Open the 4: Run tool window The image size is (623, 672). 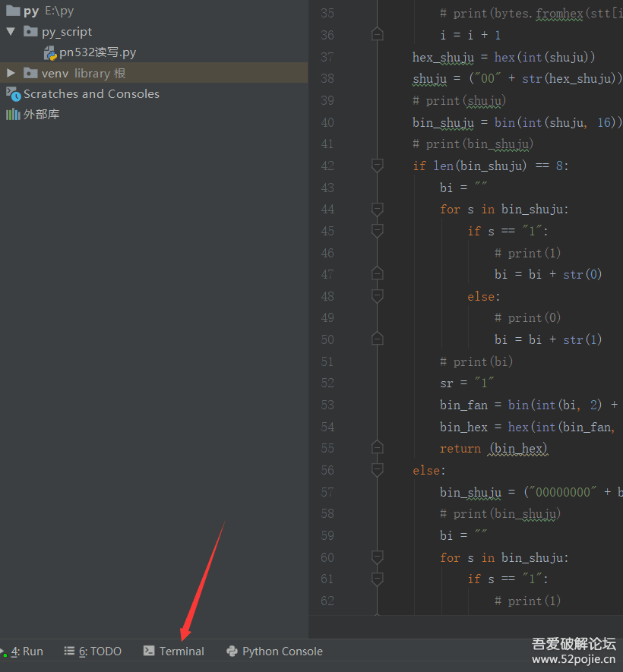(22, 651)
